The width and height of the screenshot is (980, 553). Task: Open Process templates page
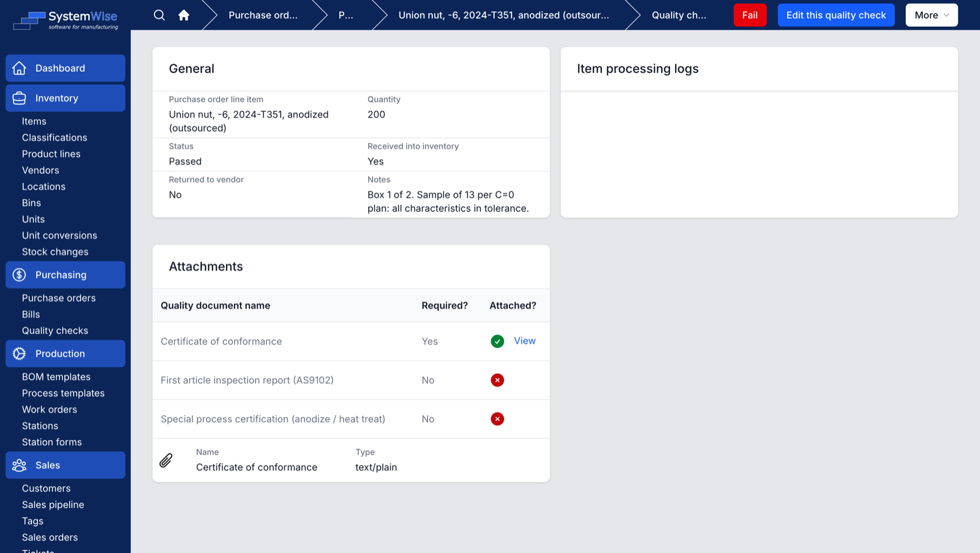coord(63,393)
